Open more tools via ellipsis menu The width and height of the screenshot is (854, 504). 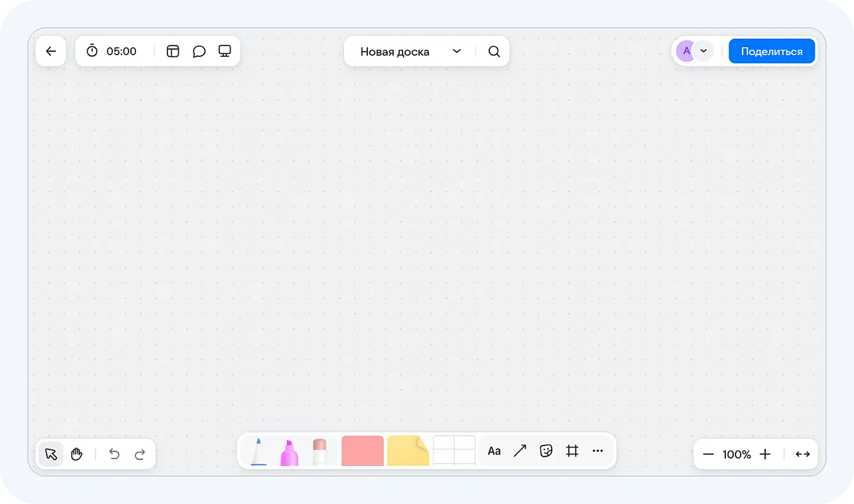point(598,451)
